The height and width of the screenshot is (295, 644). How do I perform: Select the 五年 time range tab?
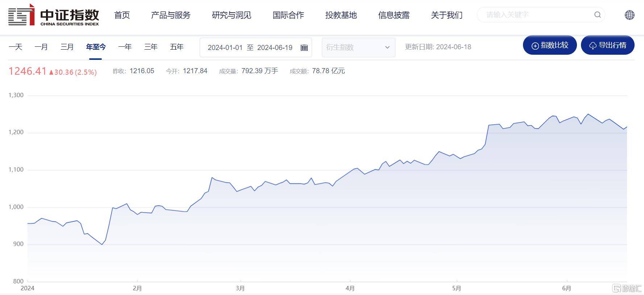[177, 47]
